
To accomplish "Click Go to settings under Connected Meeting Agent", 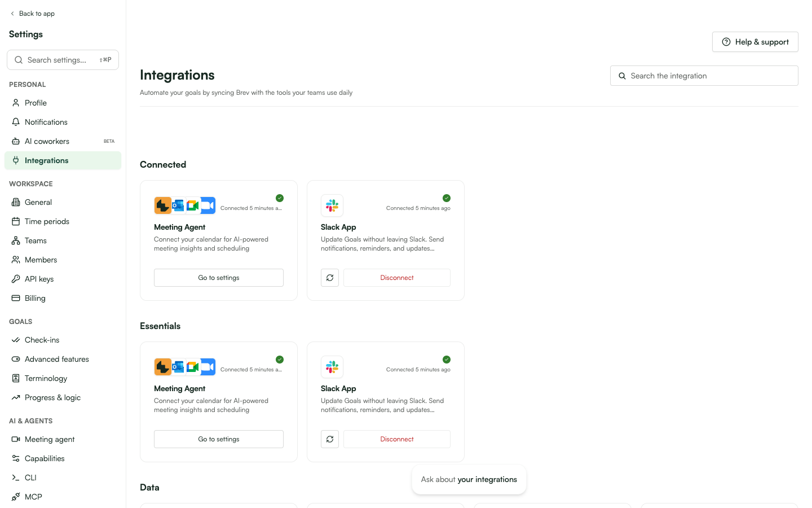I will [x=219, y=278].
